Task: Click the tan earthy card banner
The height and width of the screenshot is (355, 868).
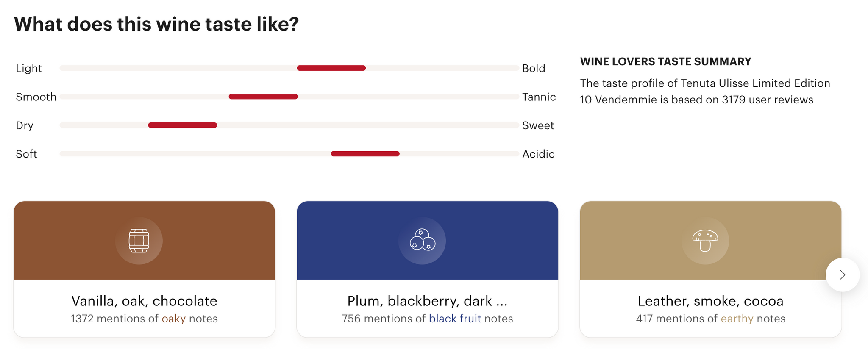Action: (x=710, y=241)
